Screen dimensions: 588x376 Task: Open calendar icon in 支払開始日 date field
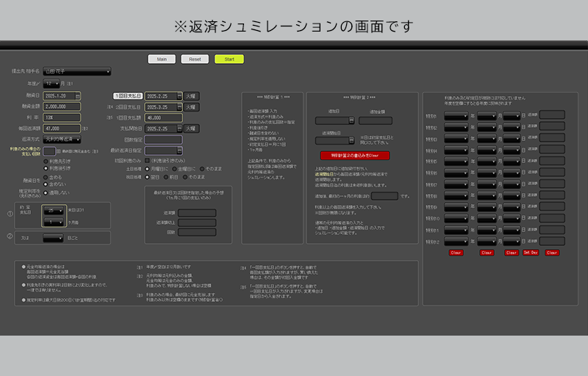pyautogui.click(x=179, y=129)
